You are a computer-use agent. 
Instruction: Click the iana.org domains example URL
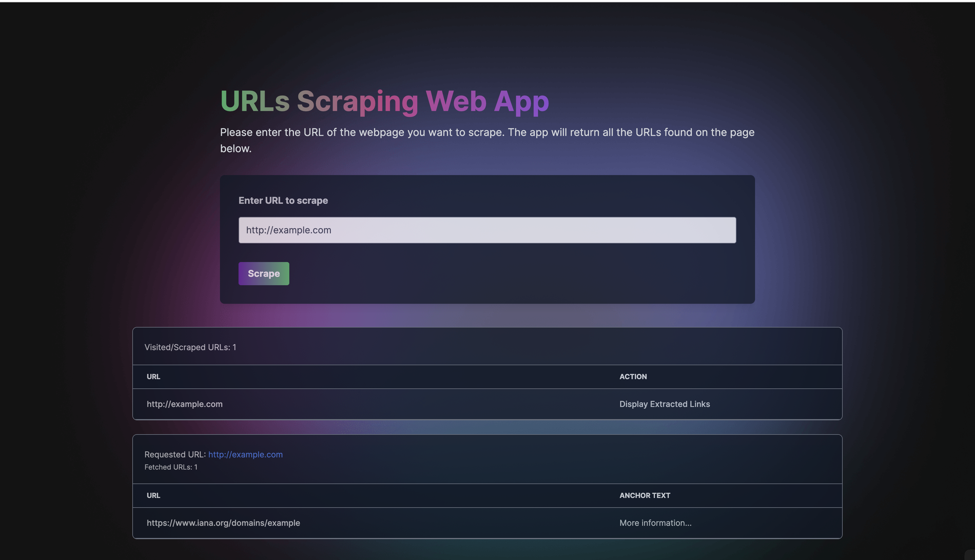223,523
